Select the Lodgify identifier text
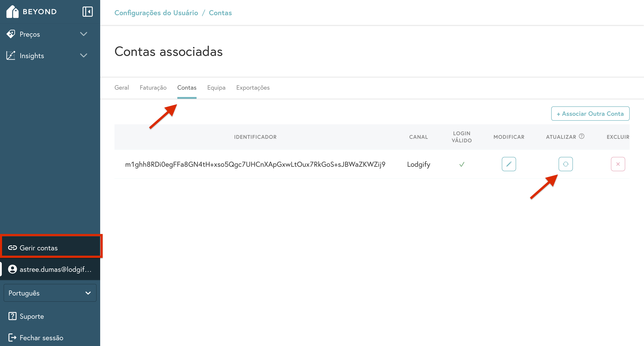This screenshot has width=644, height=346. pyautogui.click(x=255, y=164)
